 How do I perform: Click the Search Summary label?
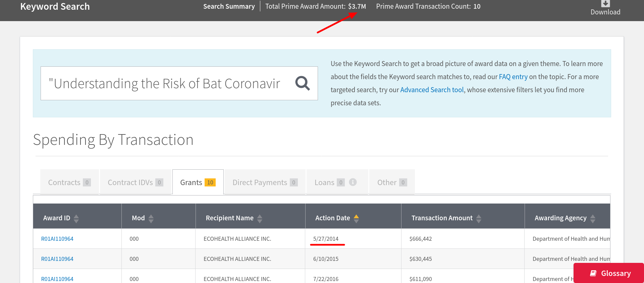click(229, 6)
